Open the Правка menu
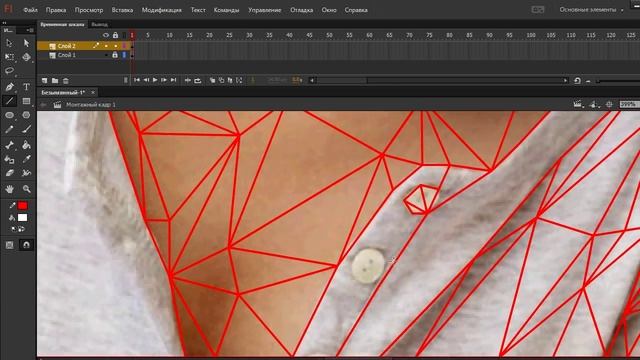This screenshot has height=360, width=640. click(x=56, y=10)
